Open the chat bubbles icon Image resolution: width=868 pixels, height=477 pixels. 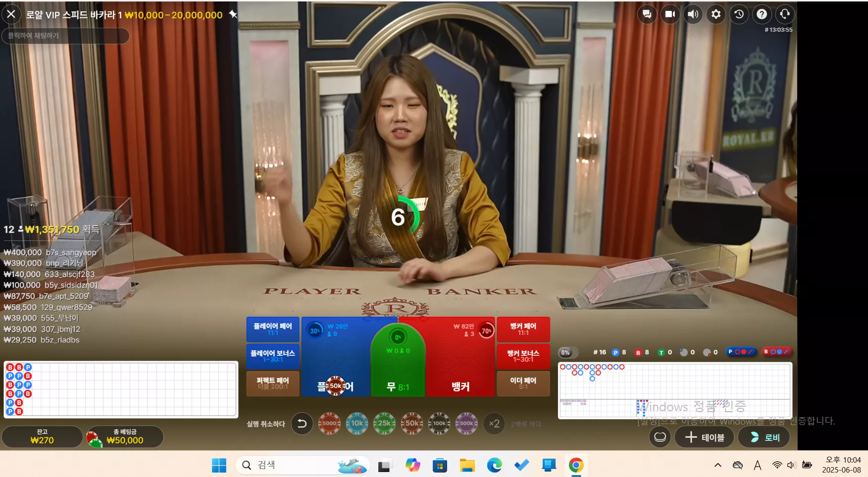tap(647, 14)
